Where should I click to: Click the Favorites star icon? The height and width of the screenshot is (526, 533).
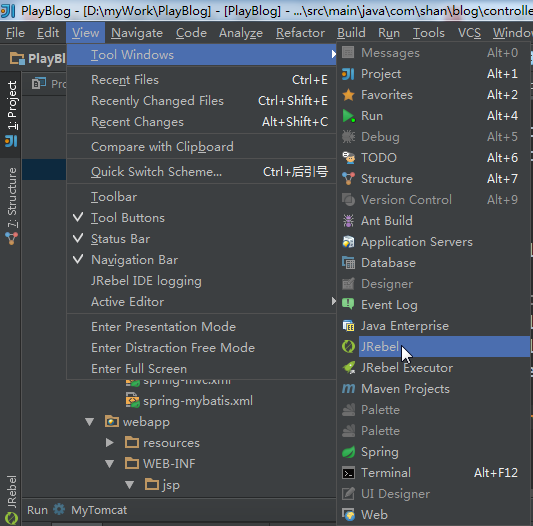click(x=348, y=95)
